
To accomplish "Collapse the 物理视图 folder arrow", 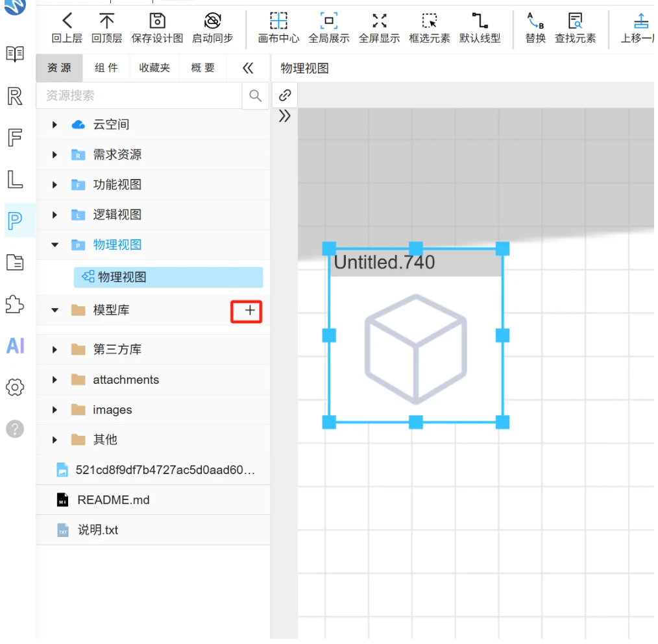I will coord(55,245).
